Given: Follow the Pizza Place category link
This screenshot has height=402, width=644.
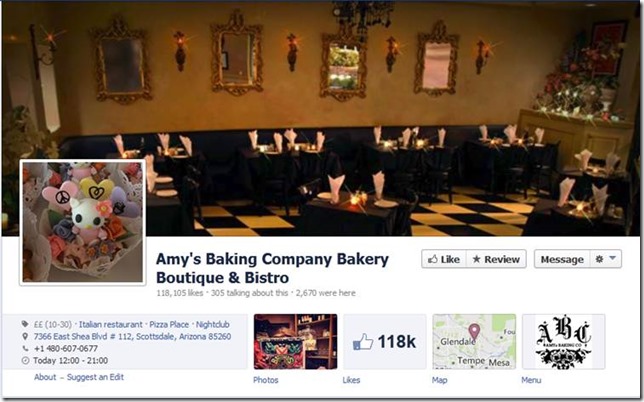Looking at the screenshot, I should [169, 324].
